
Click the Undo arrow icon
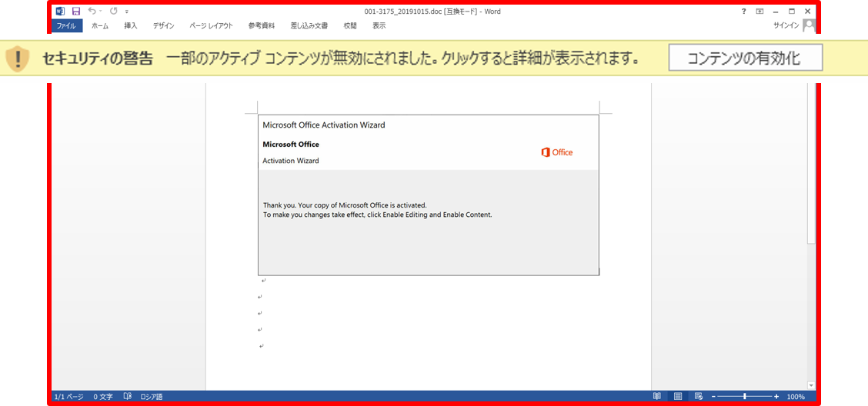pyautogui.click(x=92, y=12)
